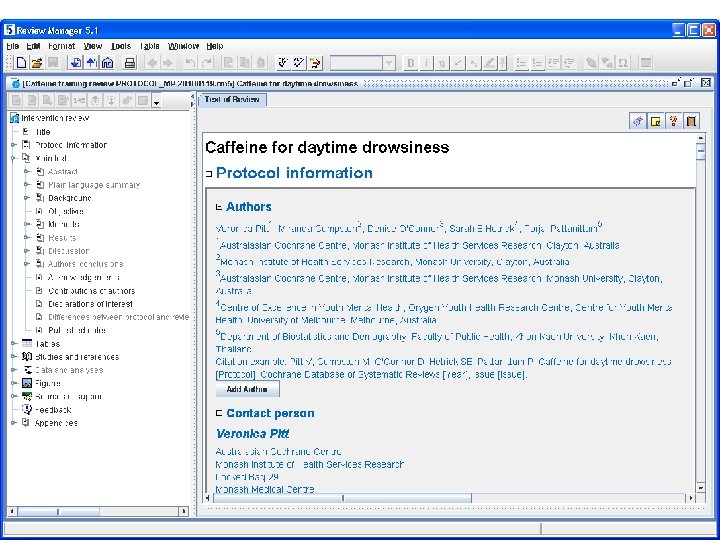Screen dimensions: 720x540
Task: Click the outline pane horizontal scrollbar thumb
Action: pos(58,511)
